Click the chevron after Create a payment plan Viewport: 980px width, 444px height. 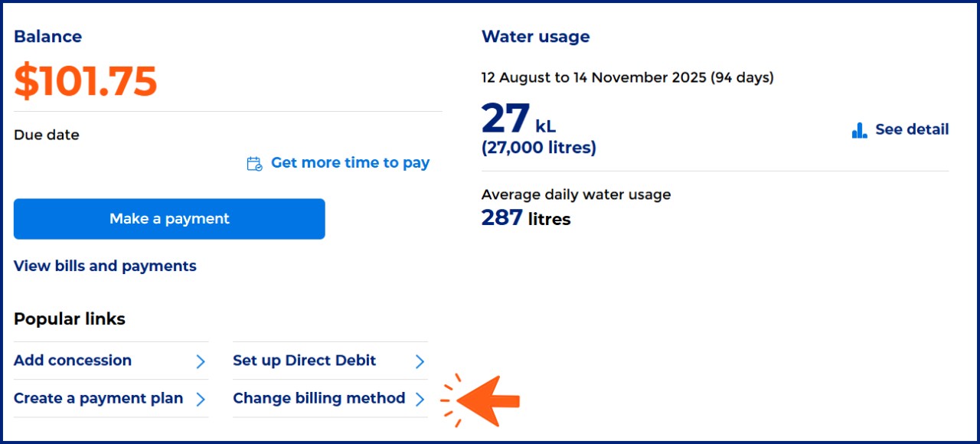pos(201,399)
